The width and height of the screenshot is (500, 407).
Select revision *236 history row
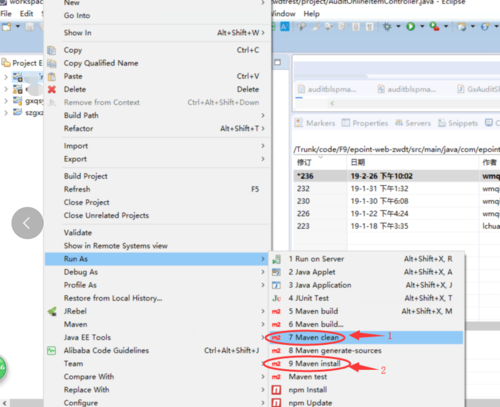397,176
